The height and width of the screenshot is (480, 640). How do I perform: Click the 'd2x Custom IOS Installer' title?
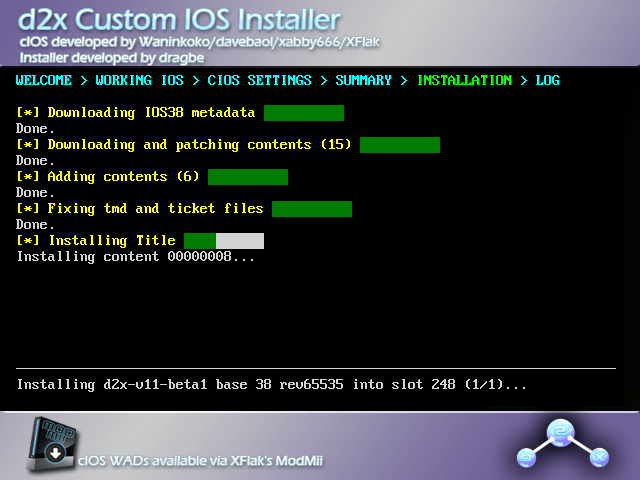(180, 20)
